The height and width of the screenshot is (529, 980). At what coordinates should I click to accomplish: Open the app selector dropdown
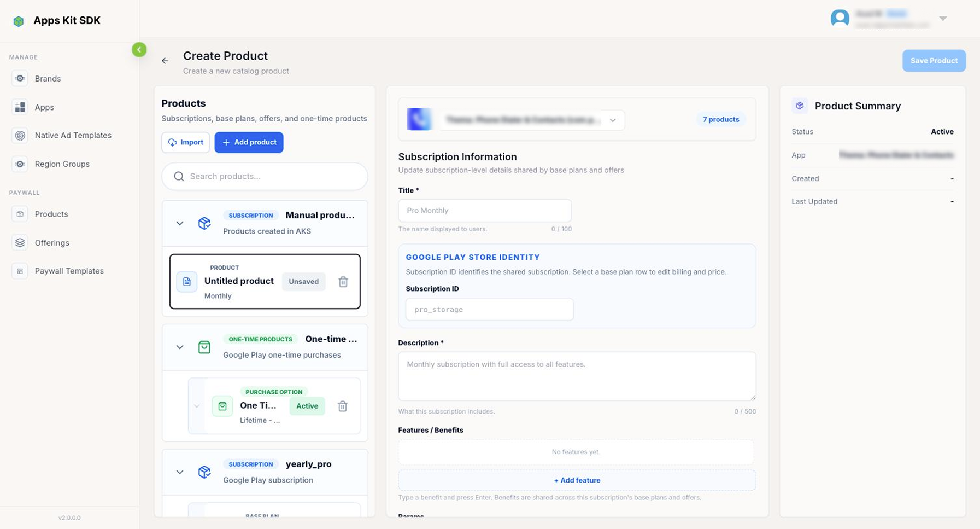pos(532,120)
